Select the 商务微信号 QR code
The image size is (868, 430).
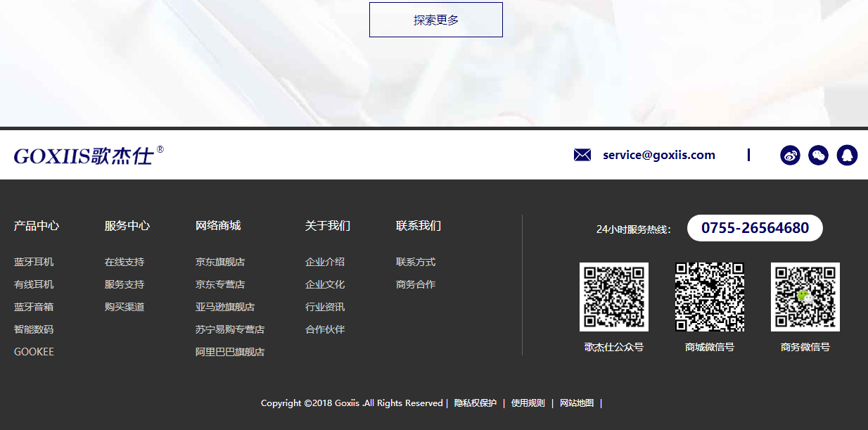coord(805,297)
